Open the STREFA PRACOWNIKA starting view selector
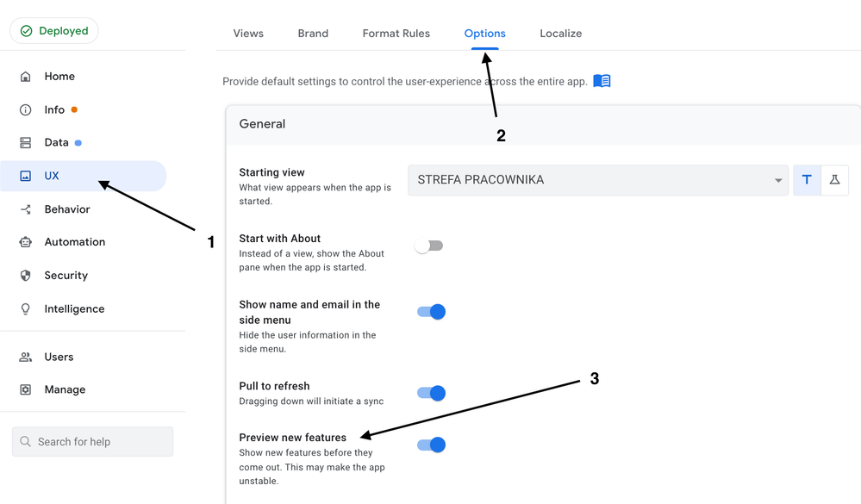861x504 pixels. [598, 180]
